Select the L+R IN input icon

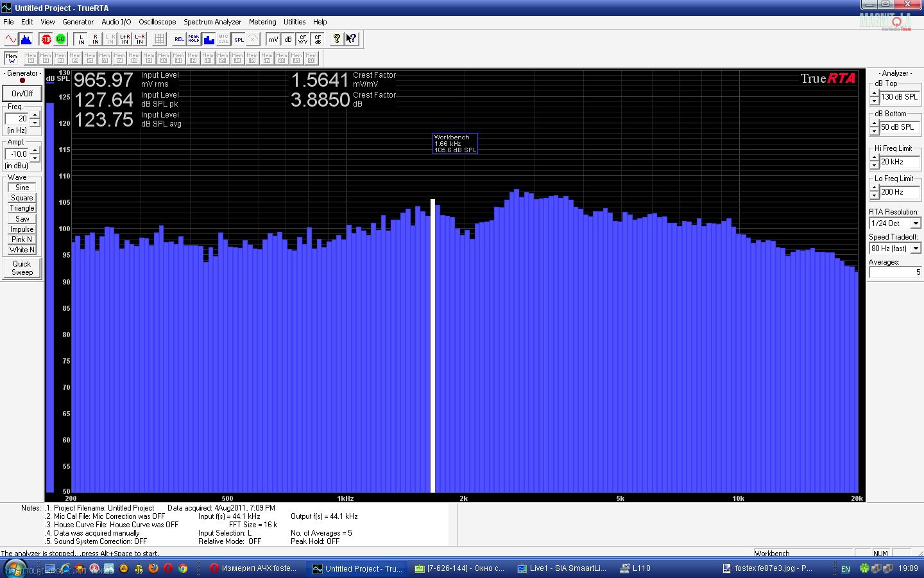tap(125, 39)
